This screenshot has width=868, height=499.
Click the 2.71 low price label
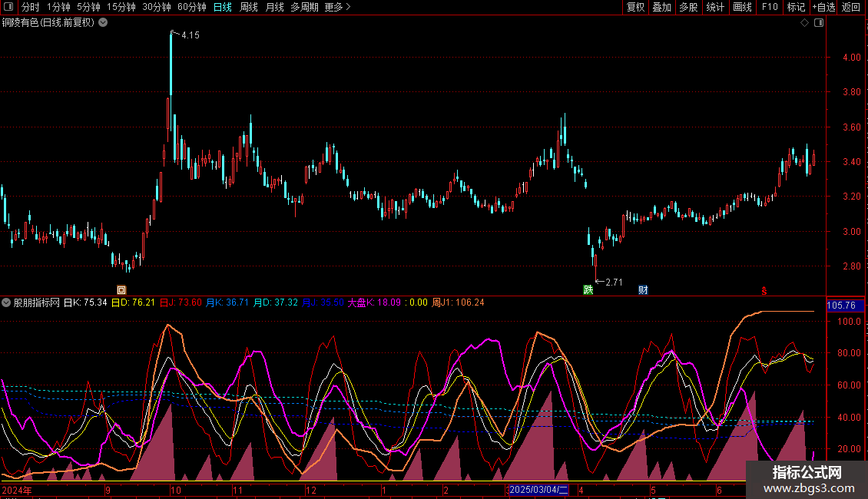[614, 283]
